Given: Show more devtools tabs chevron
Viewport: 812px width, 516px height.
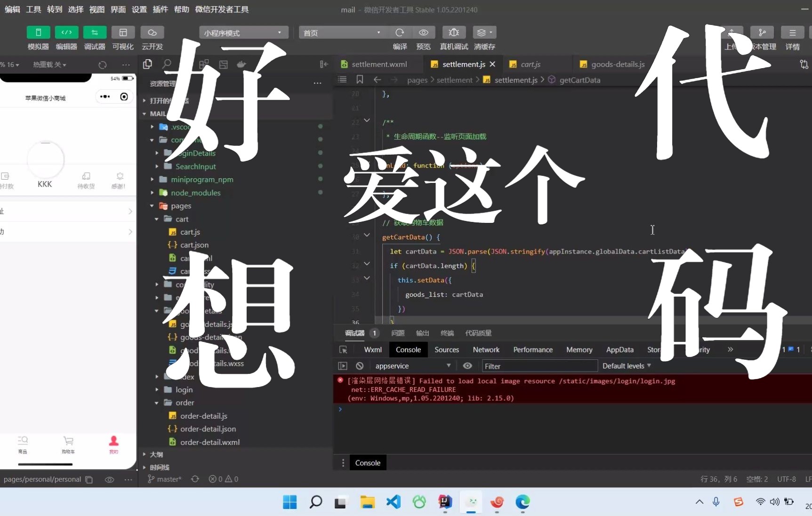Looking at the screenshot, I should (730, 349).
